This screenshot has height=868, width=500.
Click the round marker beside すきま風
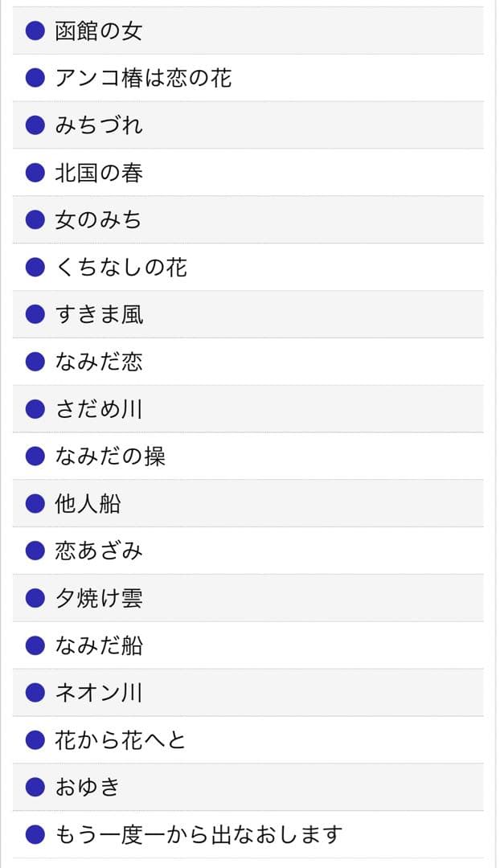33,315
